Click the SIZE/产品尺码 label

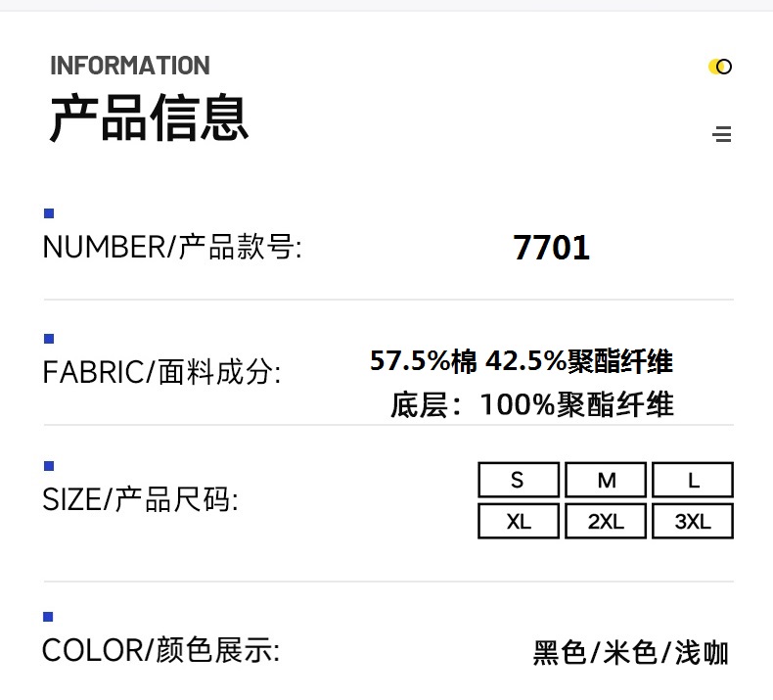pyautogui.click(x=140, y=499)
